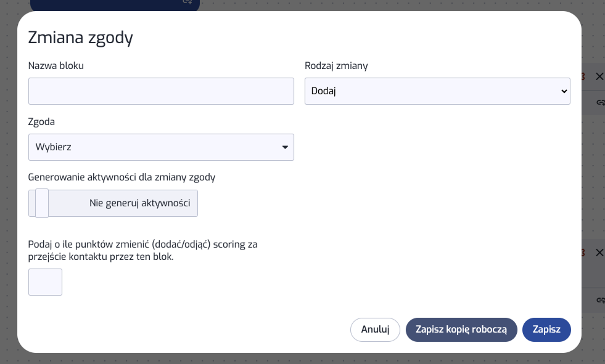Viewport: 605px width, 364px height.
Task: Toggle the activity generation switch handle
Action: click(42, 203)
